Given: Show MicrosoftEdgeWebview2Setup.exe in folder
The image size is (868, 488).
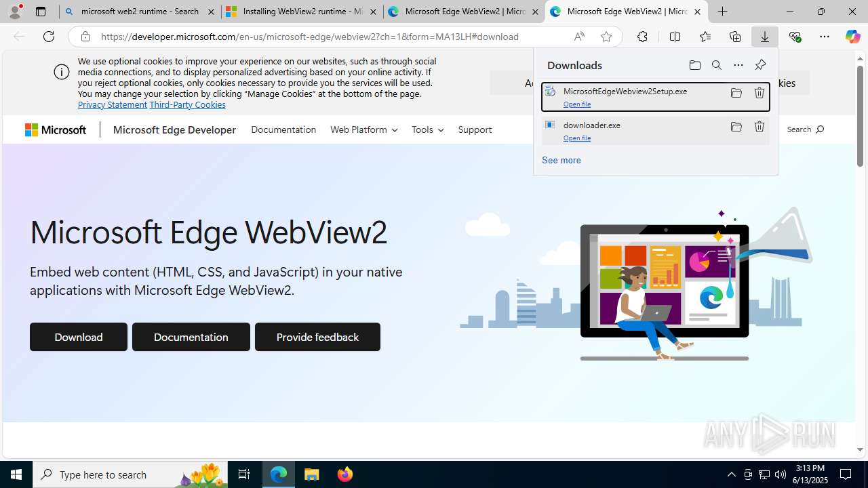Looking at the screenshot, I should coord(736,93).
